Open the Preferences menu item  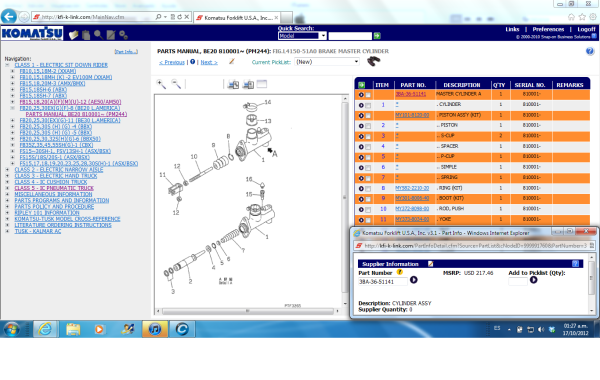pyautogui.click(x=548, y=29)
